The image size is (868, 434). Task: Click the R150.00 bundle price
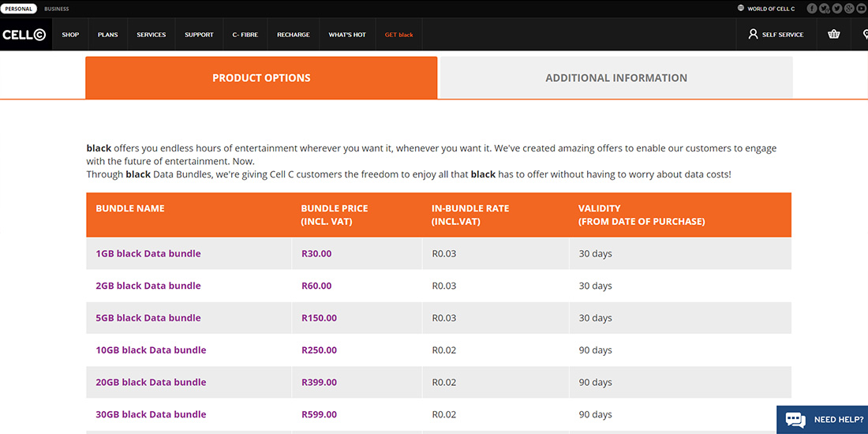tap(319, 318)
